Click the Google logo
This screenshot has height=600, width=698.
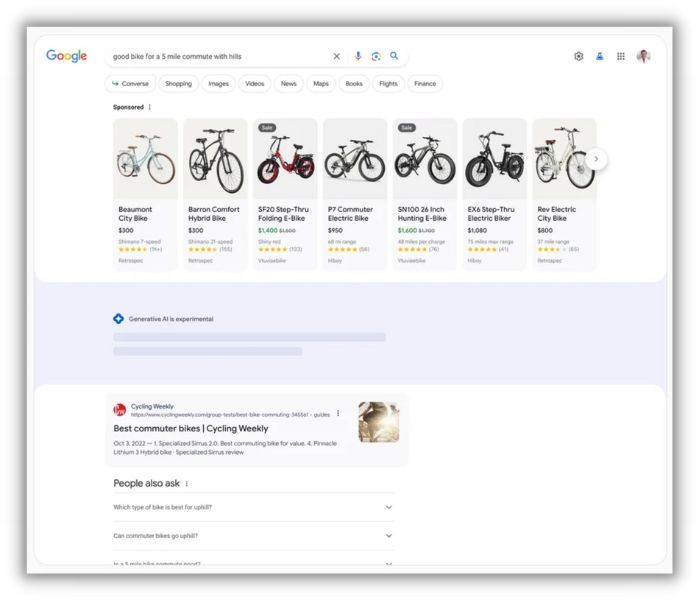click(66, 56)
